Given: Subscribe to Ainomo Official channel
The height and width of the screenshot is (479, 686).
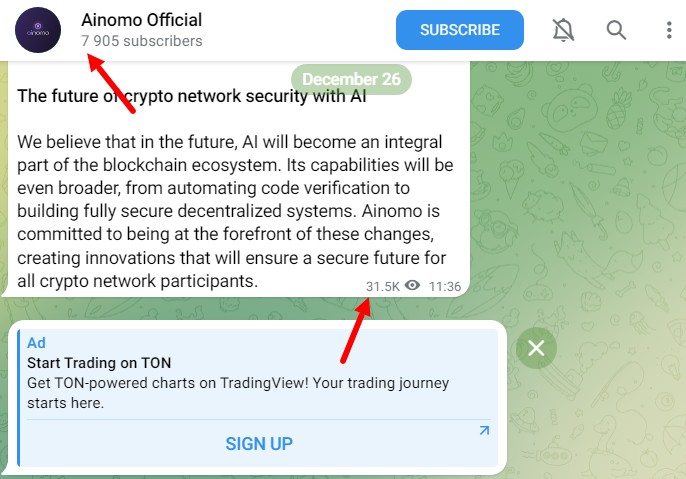Looking at the screenshot, I should 459,30.
